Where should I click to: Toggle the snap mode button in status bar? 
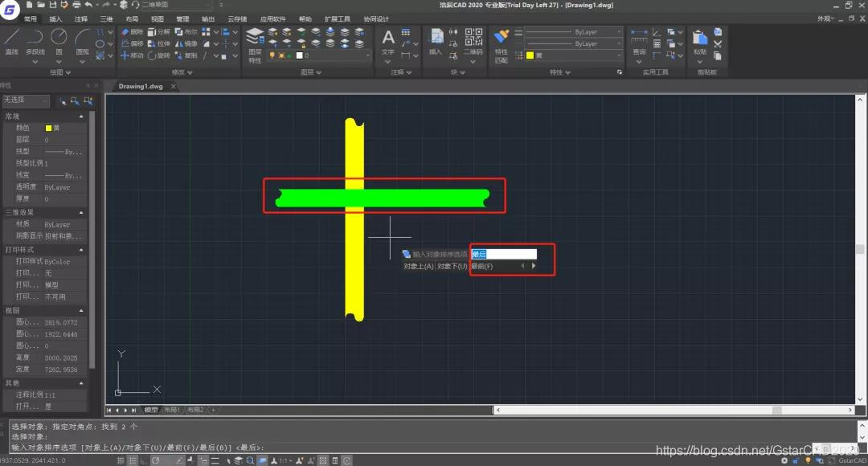coord(121,460)
